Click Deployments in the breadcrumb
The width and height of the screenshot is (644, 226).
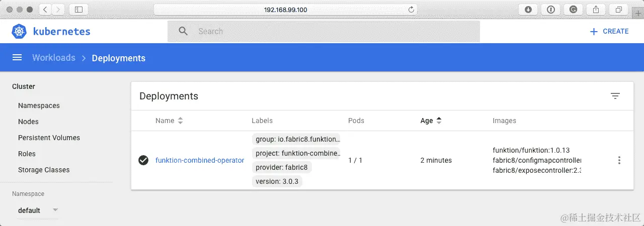[119, 58]
